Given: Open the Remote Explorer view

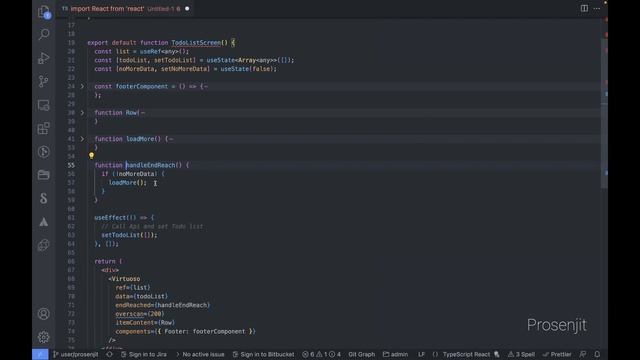Looking at the screenshot, I should [44, 105].
